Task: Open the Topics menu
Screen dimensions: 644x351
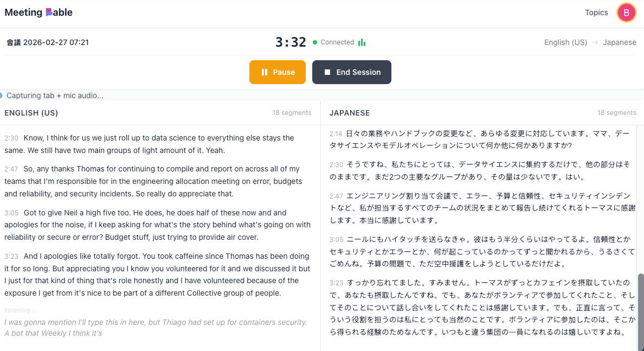Action: (x=596, y=12)
